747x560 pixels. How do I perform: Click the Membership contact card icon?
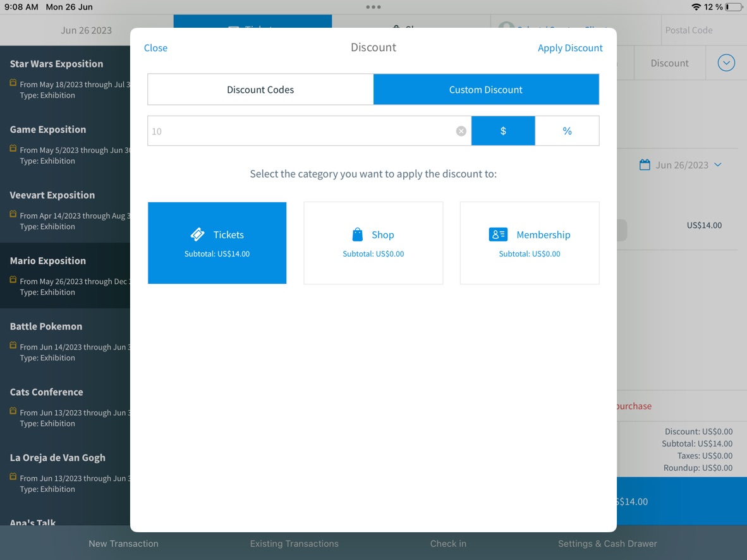pos(498,234)
